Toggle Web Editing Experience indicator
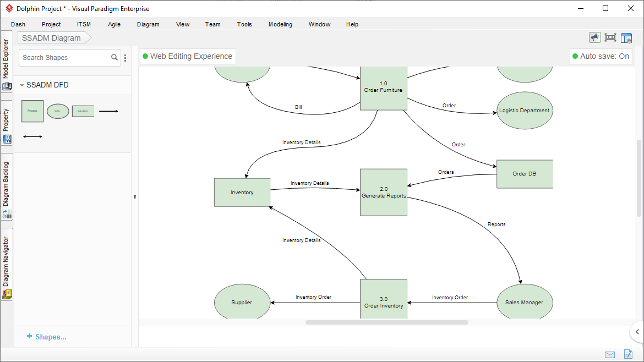Image resolution: width=644 pixels, height=362 pixels. pos(187,56)
